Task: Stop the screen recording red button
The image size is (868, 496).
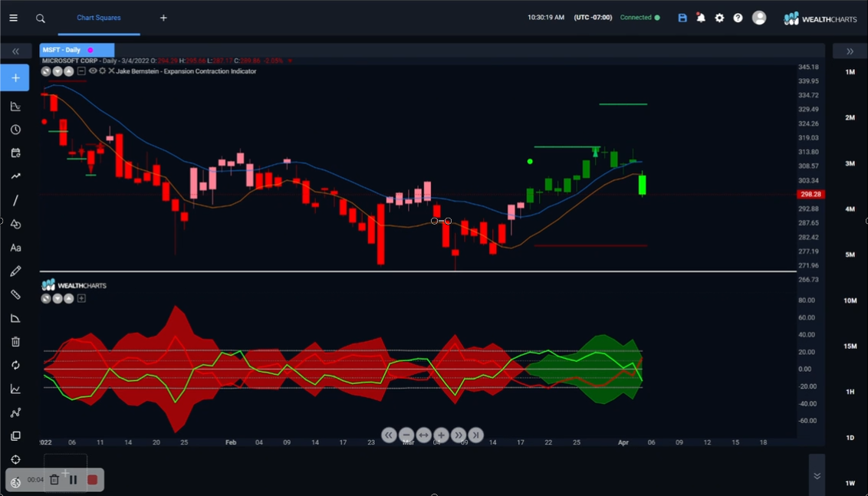Action: (x=93, y=479)
